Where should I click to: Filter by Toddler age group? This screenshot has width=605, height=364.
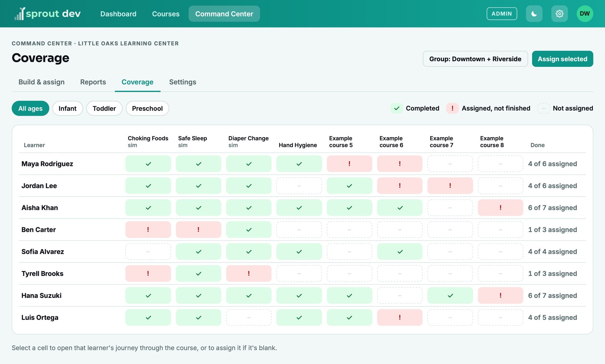[104, 108]
